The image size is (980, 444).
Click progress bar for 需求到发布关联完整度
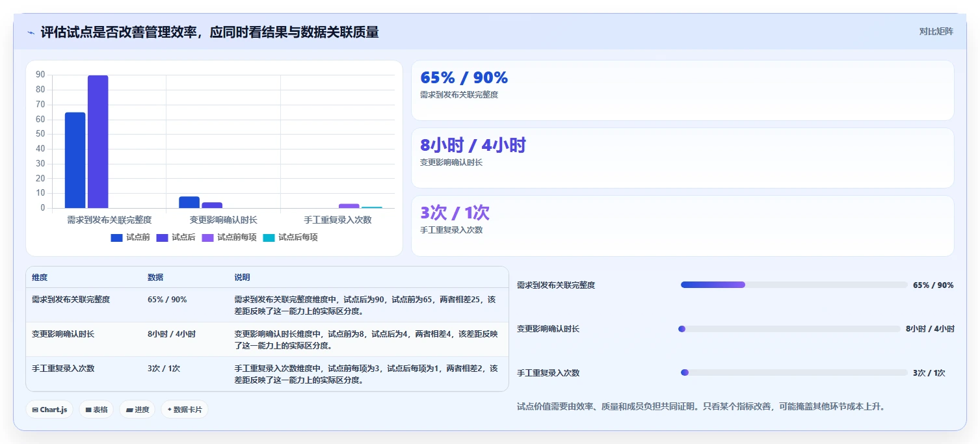point(794,285)
